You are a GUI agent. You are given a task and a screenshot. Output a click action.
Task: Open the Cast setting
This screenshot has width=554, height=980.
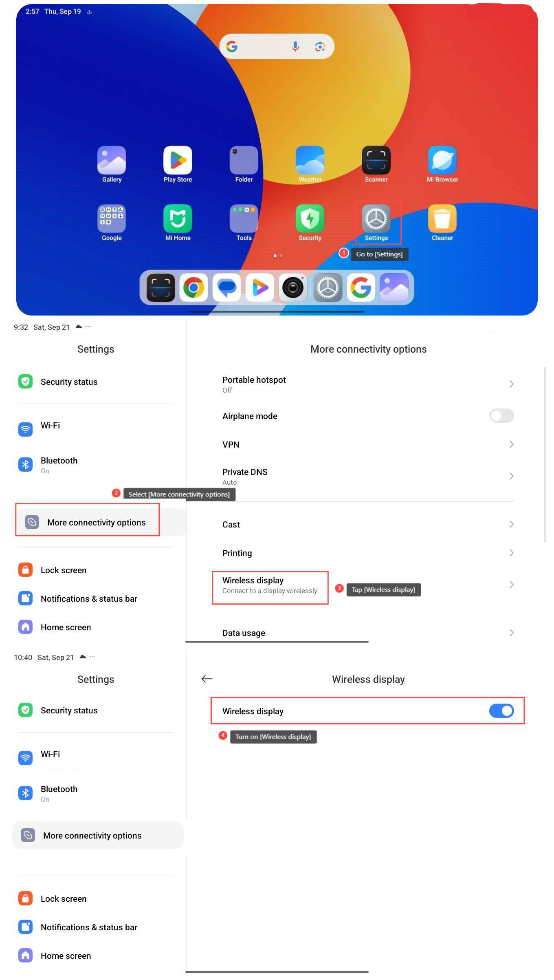pyautogui.click(x=368, y=524)
